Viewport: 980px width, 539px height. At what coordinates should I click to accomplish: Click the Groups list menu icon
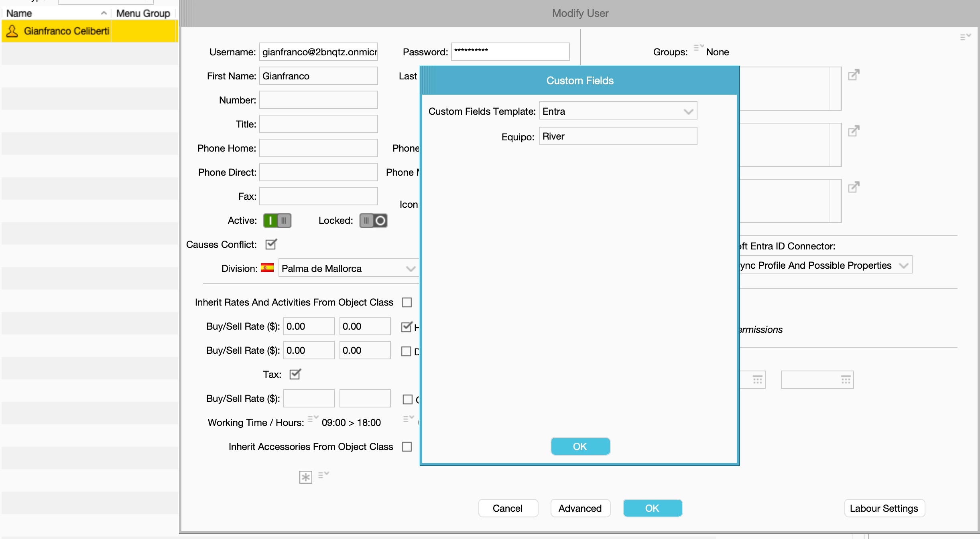click(x=698, y=48)
